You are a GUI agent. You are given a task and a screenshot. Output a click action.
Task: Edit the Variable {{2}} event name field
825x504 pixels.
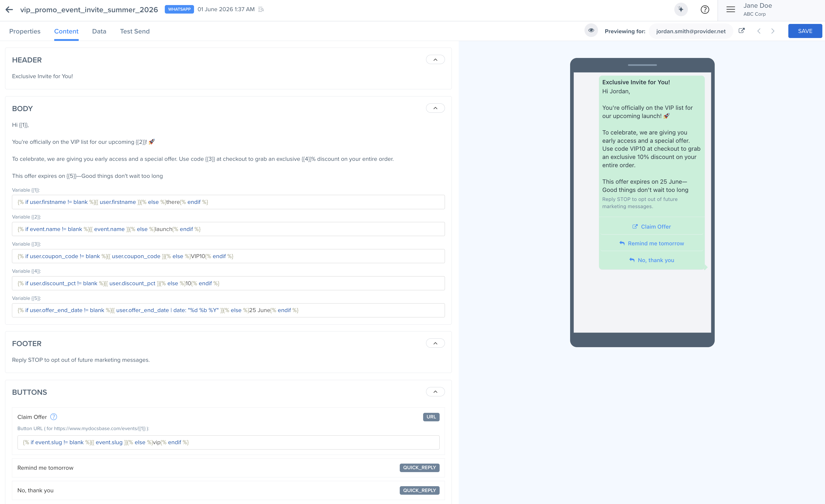[228, 229]
